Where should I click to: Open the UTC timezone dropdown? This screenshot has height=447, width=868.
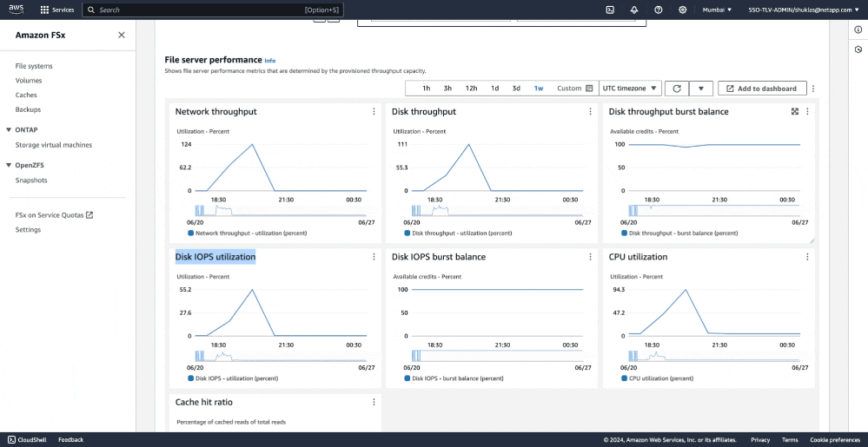tap(630, 89)
